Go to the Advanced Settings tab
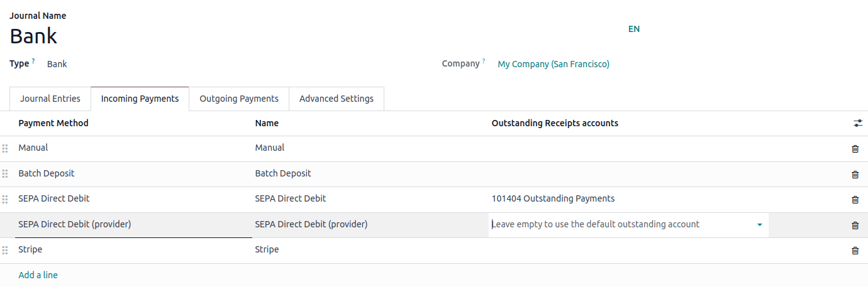Image resolution: width=868 pixels, height=287 pixels. (337, 99)
